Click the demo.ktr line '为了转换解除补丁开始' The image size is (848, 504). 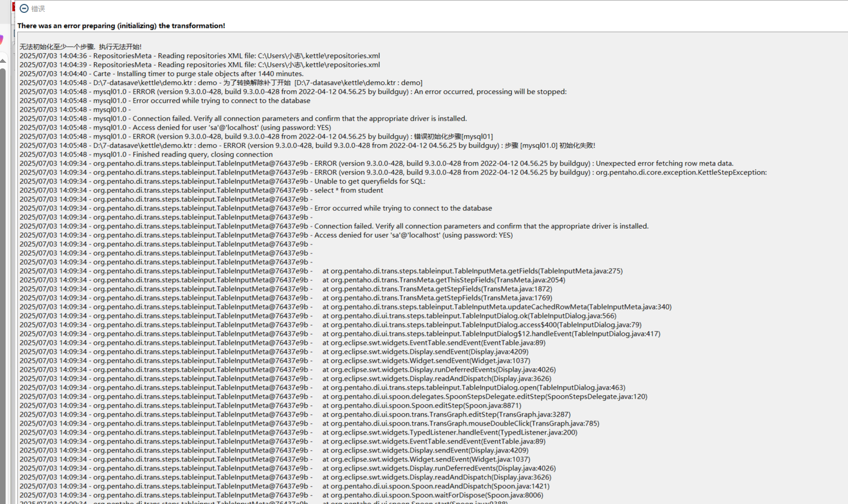tap(221, 82)
